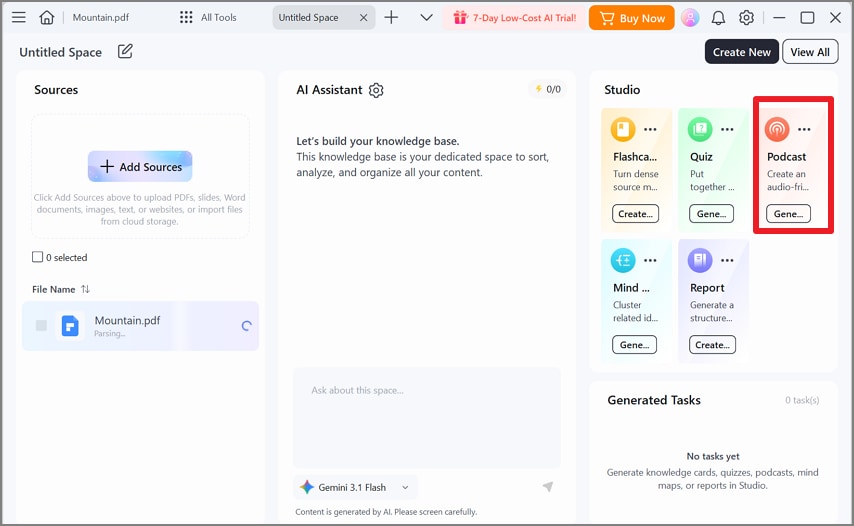The image size is (854, 526).
Task: Open the Report card options menu
Action: (x=727, y=260)
